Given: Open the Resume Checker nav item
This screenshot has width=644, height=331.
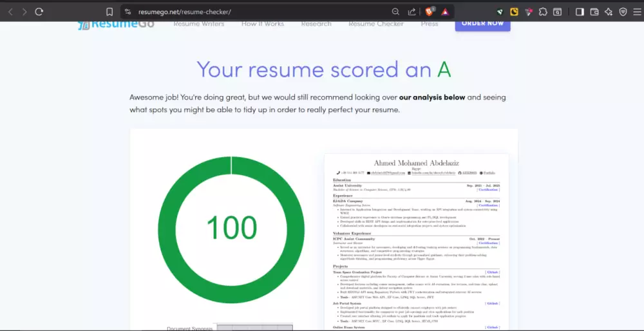Looking at the screenshot, I should [376, 24].
